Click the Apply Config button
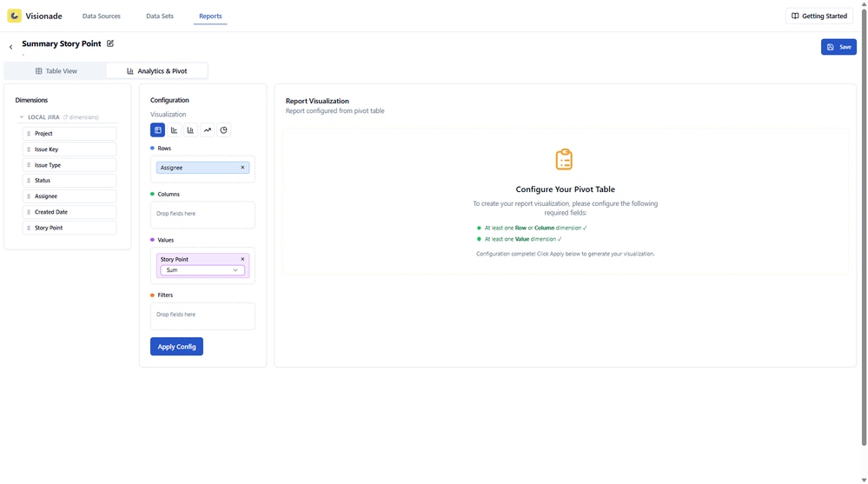868x484 pixels. pyautogui.click(x=176, y=347)
